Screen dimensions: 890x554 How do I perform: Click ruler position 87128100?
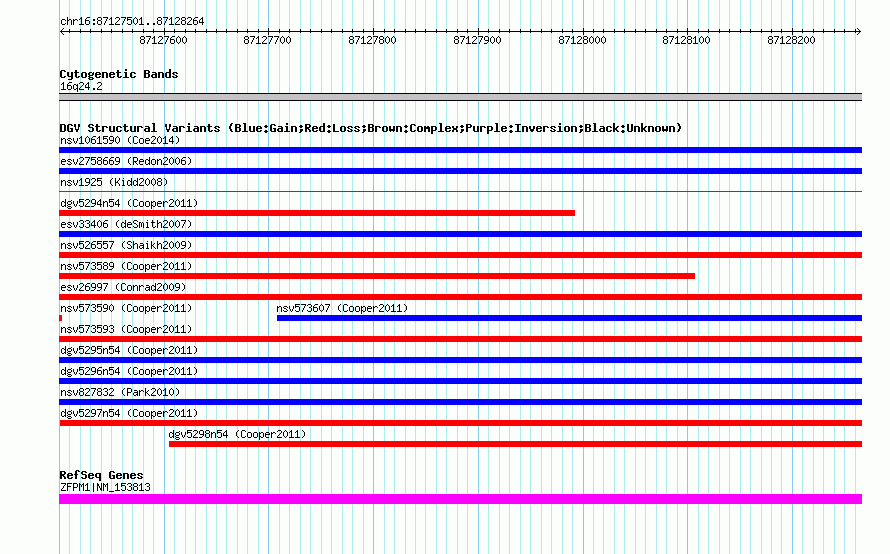(686, 40)
